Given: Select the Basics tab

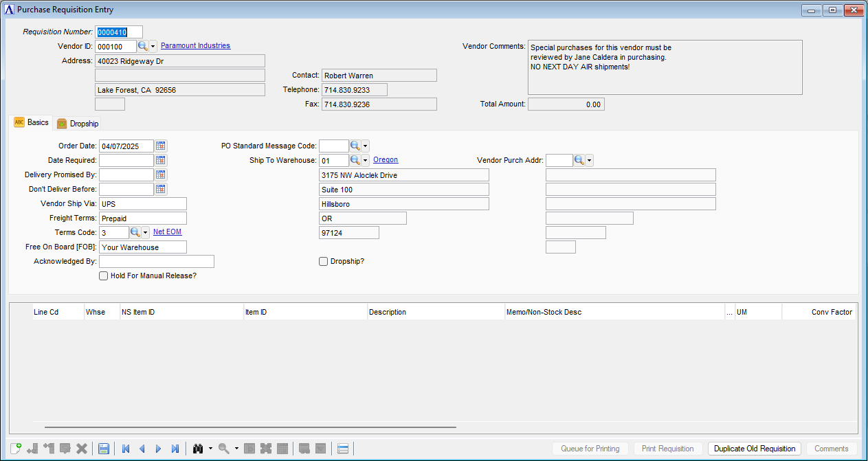Looking at the screenshot, I should pyautogui.click(x=32, y=122).
